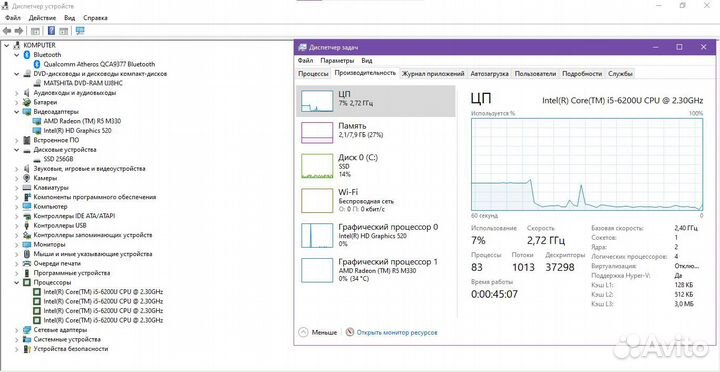720x372 pixels.
Task: Switch to the Автозагрузка tab
Action: click(x=490, y=73)
